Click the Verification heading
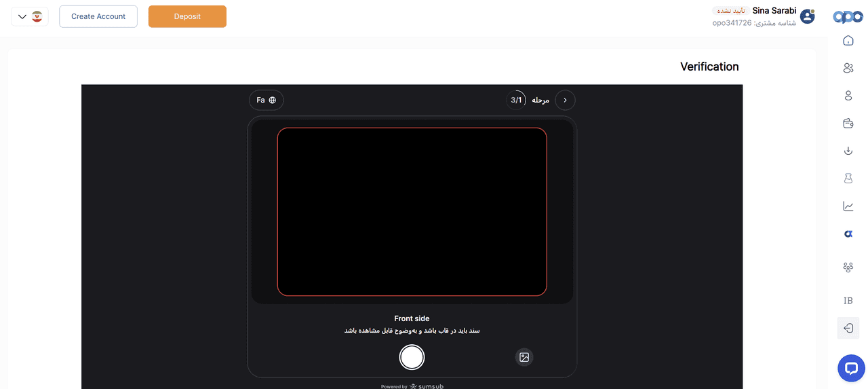Viewport: 868px width, 389px height. (709, 67)
